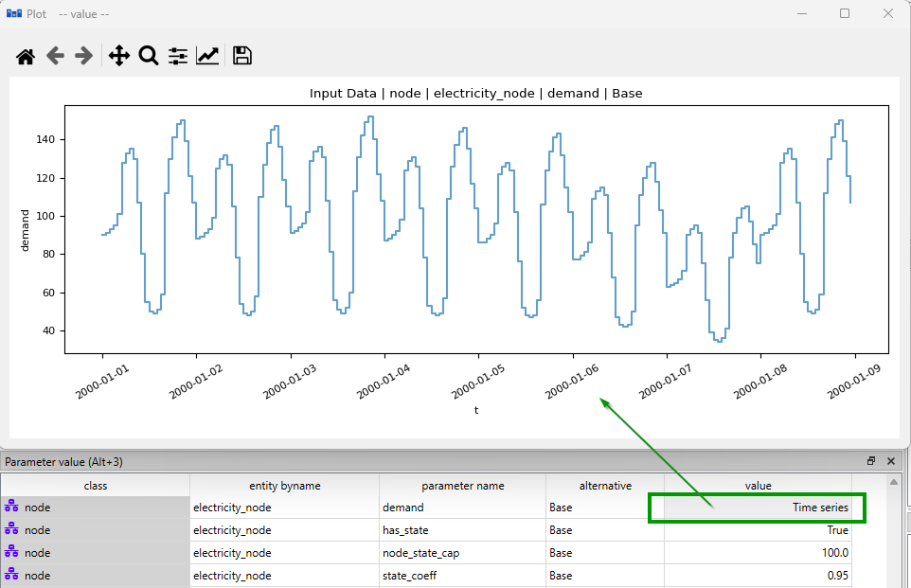911x588 pixels.
Task: Click the 'alternative' column header
Action: 604,486
